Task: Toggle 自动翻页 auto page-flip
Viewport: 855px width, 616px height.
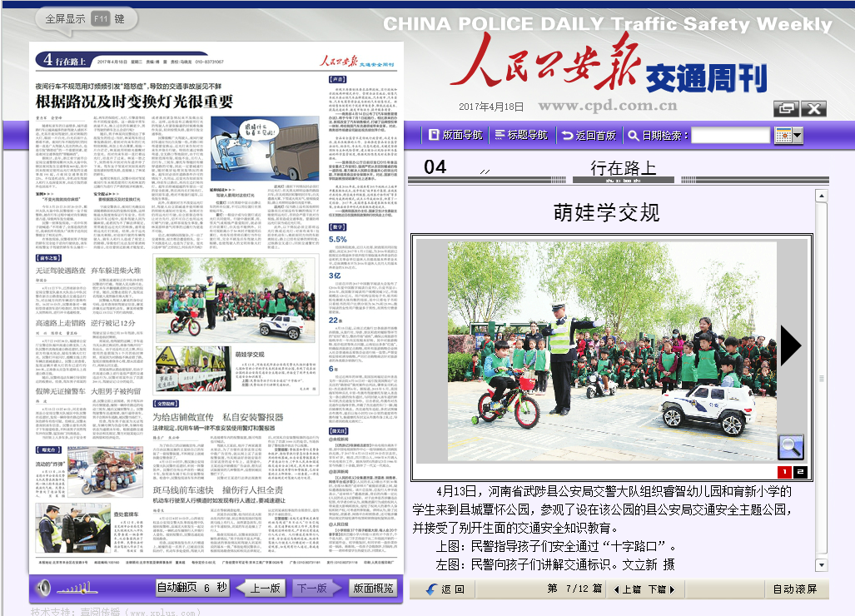Action: click(x=191, y=588)
